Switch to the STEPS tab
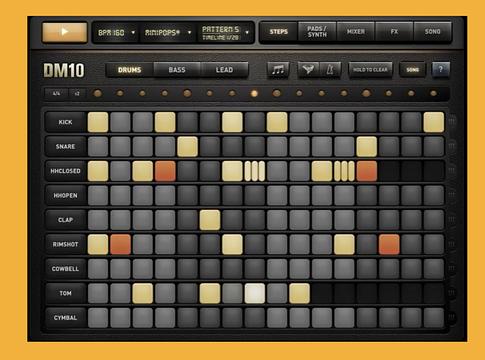 (279, 32)
